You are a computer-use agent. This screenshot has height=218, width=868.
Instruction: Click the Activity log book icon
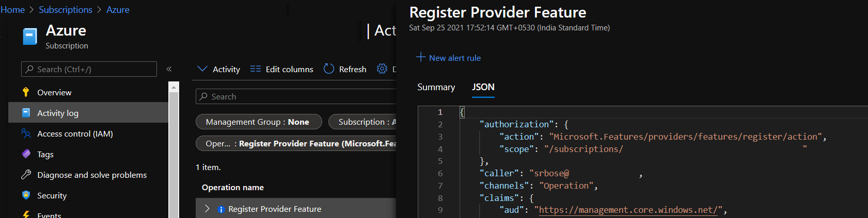point(26,113)
